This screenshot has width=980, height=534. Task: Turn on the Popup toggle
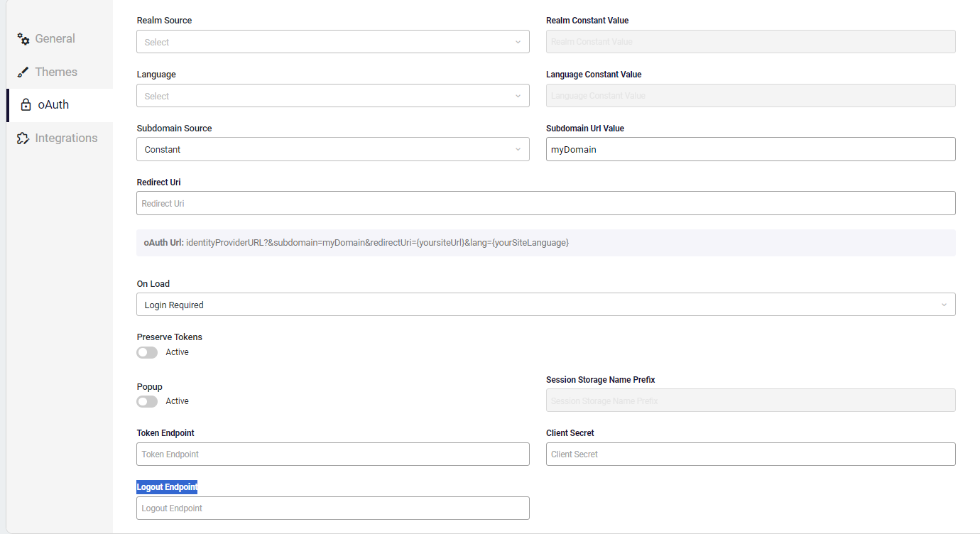[147, 401]
